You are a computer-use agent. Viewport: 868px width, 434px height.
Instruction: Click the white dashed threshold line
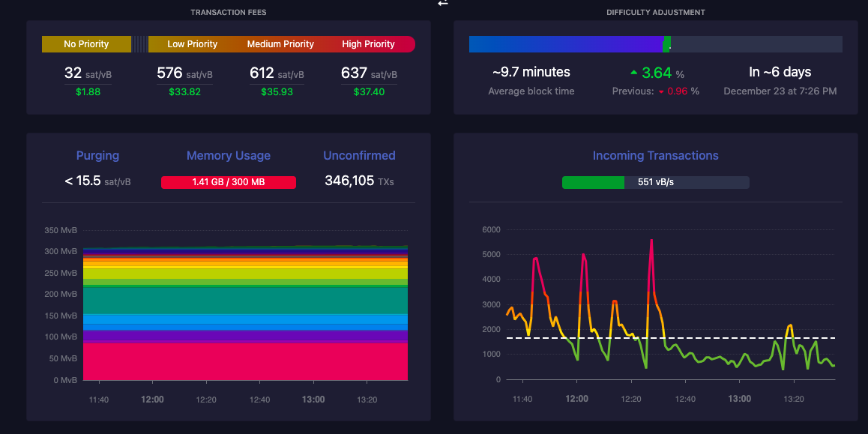click(x=671, y=337)
